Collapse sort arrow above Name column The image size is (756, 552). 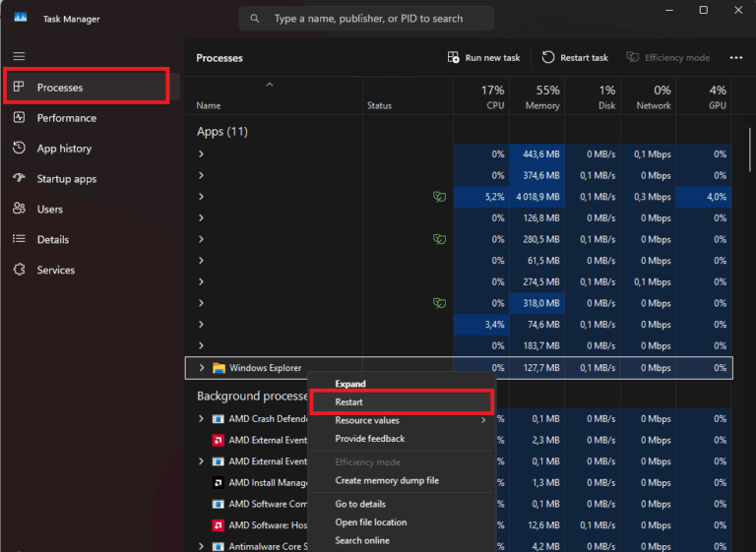270,85
